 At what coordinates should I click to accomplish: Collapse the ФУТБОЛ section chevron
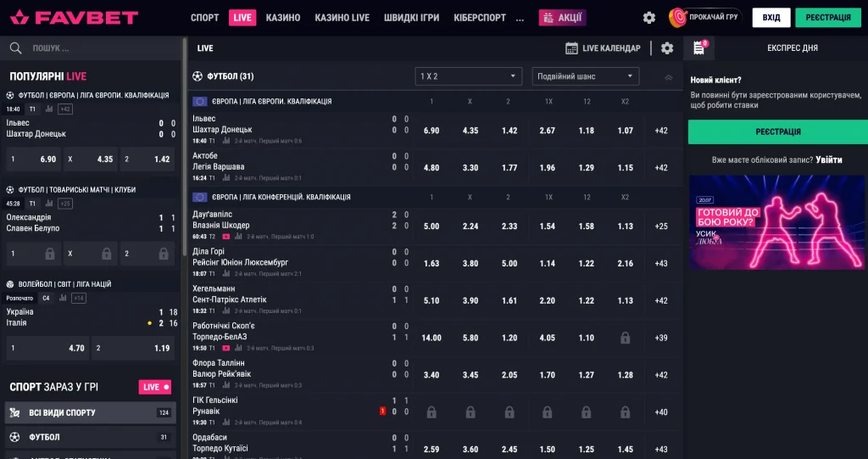tap(668, 77)
